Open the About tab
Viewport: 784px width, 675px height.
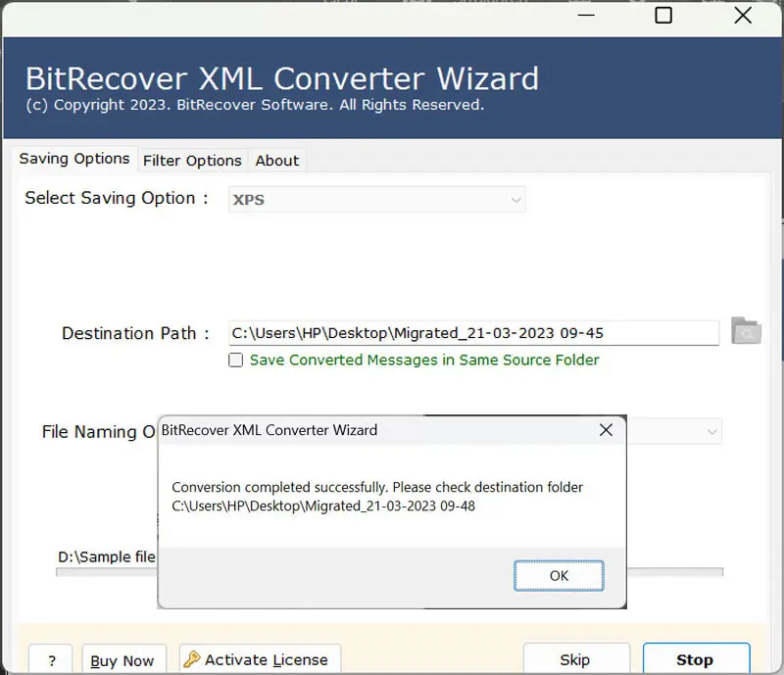[276, 161]
